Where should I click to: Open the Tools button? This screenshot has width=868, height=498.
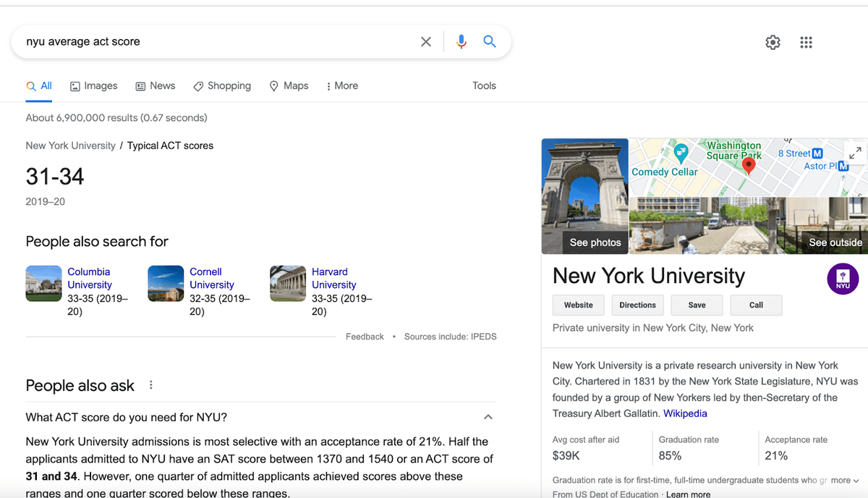point(484,85)
